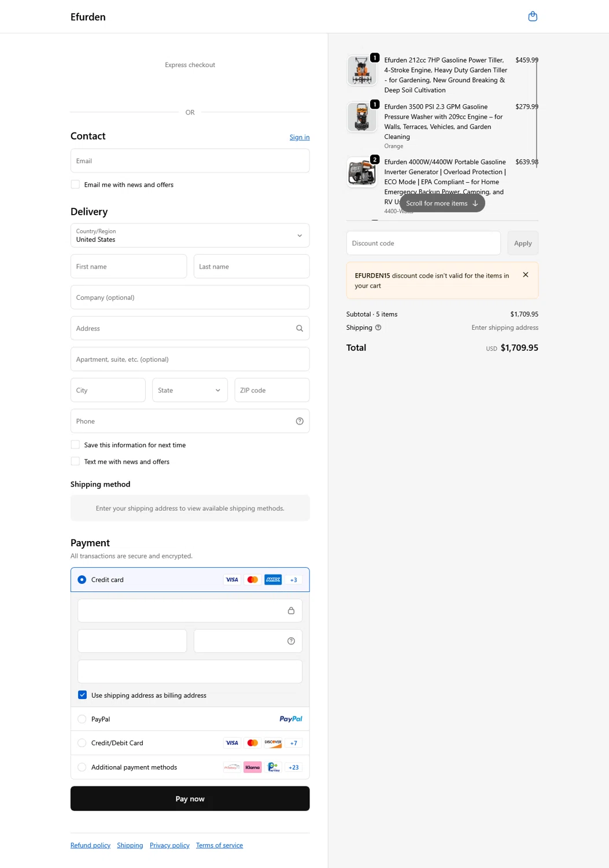Select the Credit card radio button
609x868 pixels.
coord(82,580)
